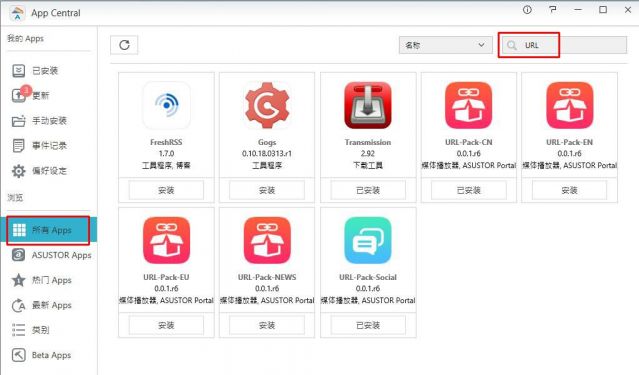Click the URL-Pack-CN app icon
Screen dimensions: 639x375
point(469,105)
